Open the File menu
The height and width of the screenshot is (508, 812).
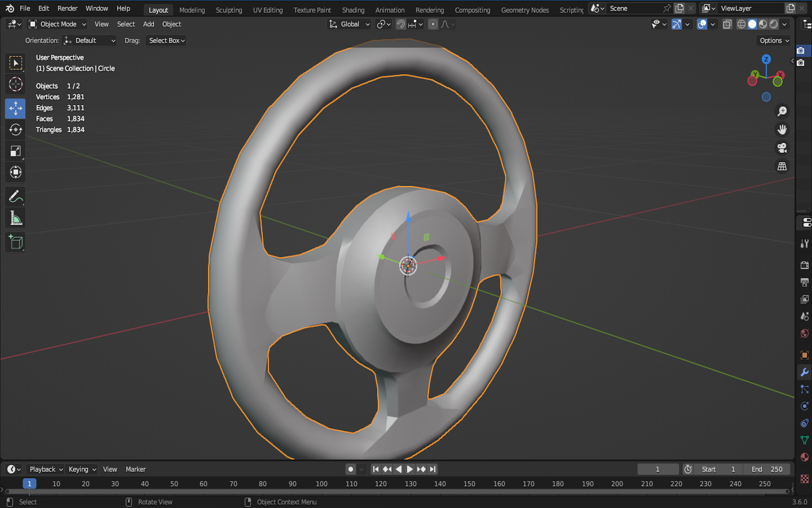coord(25,8)
